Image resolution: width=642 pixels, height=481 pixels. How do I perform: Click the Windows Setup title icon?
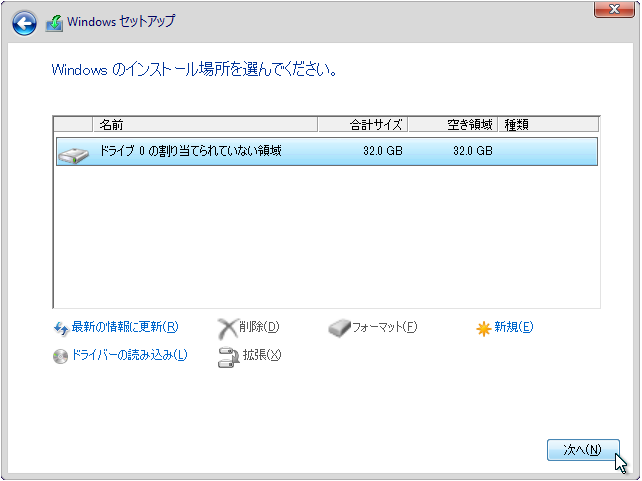(54, 23)
